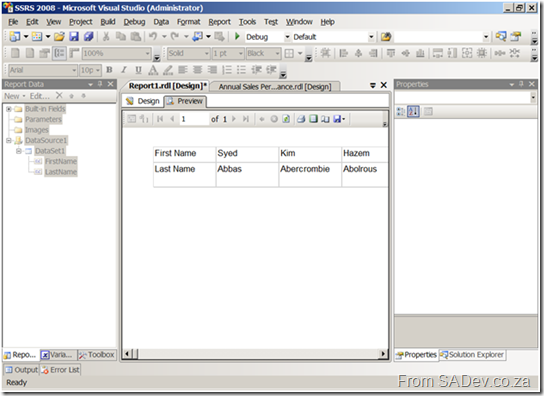The width and height of the screenshot is (544, 396).
Task: Click the bulleted list icon
Action: coord(241,70)
